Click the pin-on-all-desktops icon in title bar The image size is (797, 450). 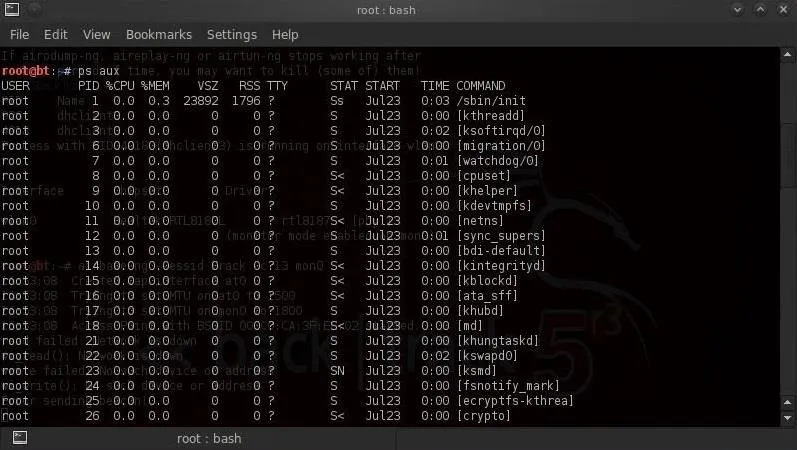pos(34,9)
